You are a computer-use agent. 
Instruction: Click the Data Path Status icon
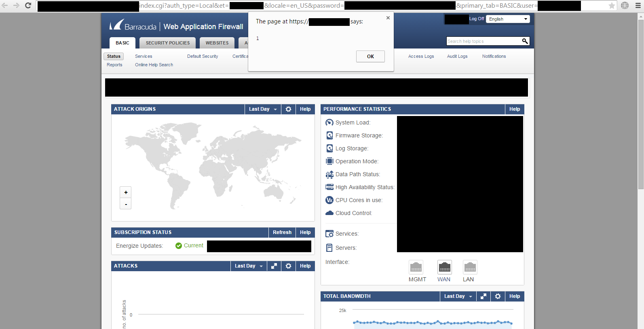click(329, 174)
